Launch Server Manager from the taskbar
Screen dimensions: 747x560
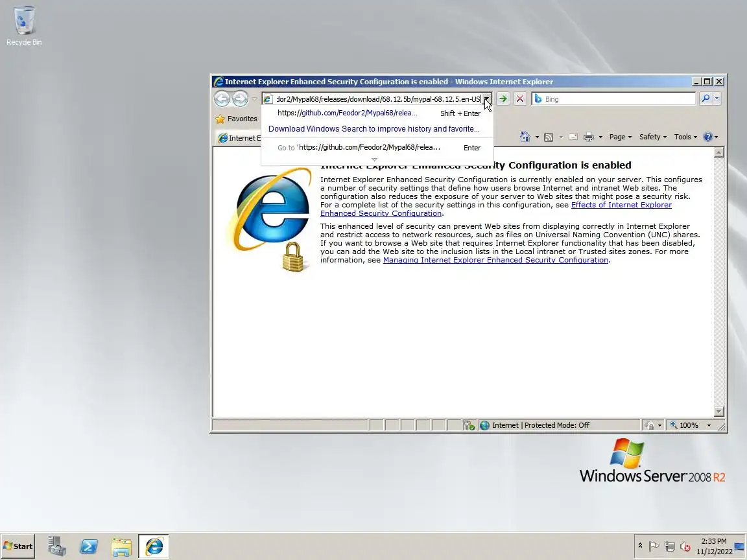56,546
